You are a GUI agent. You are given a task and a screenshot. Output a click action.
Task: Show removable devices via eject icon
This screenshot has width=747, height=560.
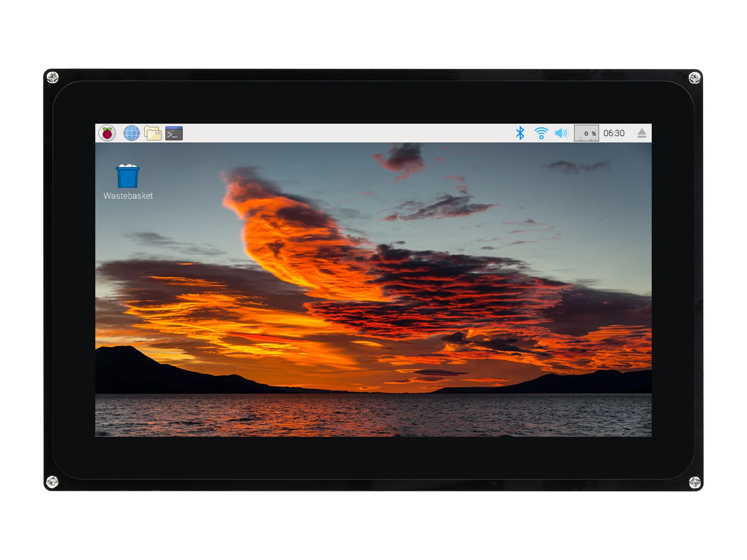click(x=641, y=133)
